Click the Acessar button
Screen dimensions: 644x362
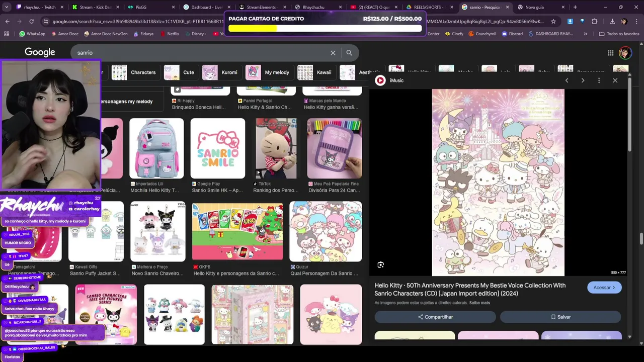click(x=604, y=288)
